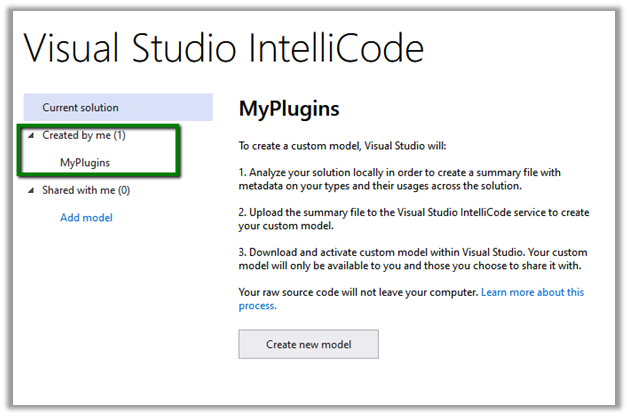
Task: Click the (1) count beside Created by me
Action: (x=120, y=135)
